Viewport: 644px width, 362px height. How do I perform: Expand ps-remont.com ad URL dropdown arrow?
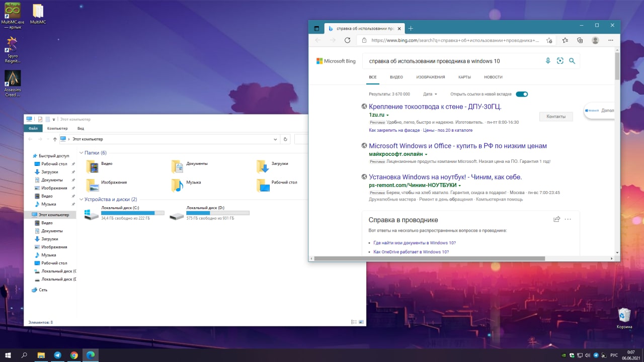tap(460, 186)
